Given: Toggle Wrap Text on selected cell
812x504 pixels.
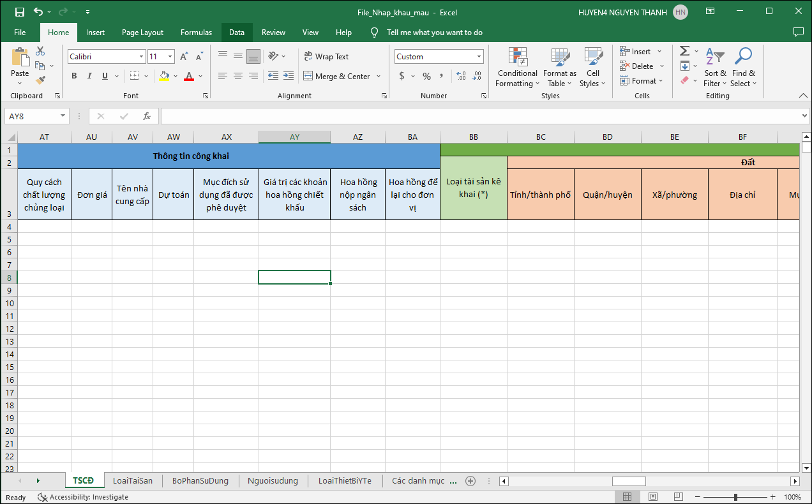Looking at the screenshot, I should coord(326,56).
